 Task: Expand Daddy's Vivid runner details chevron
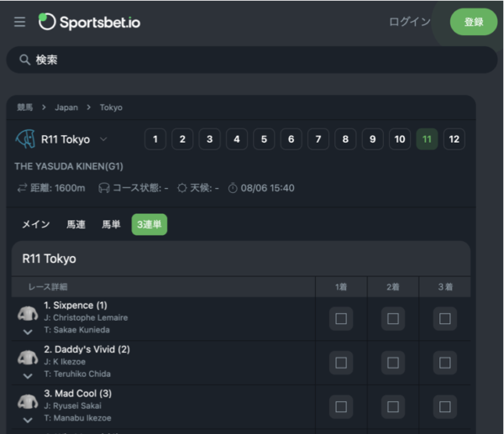pos(28,376)
